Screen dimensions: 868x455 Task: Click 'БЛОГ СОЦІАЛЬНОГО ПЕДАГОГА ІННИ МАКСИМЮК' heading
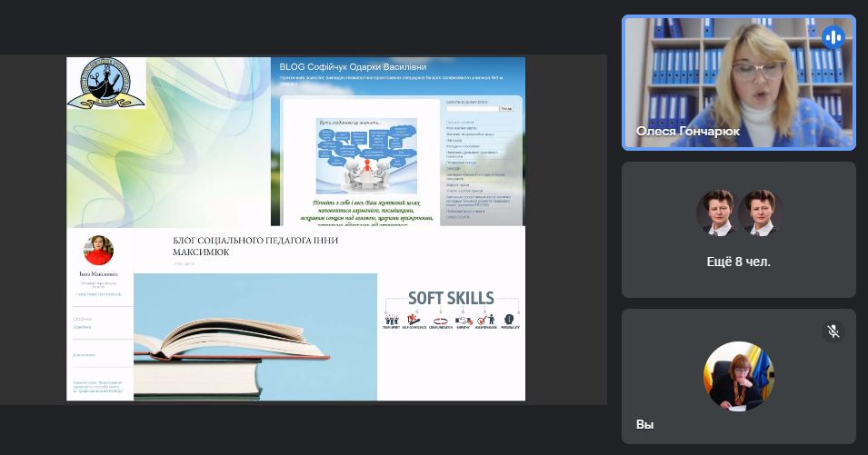pos(255,246)
